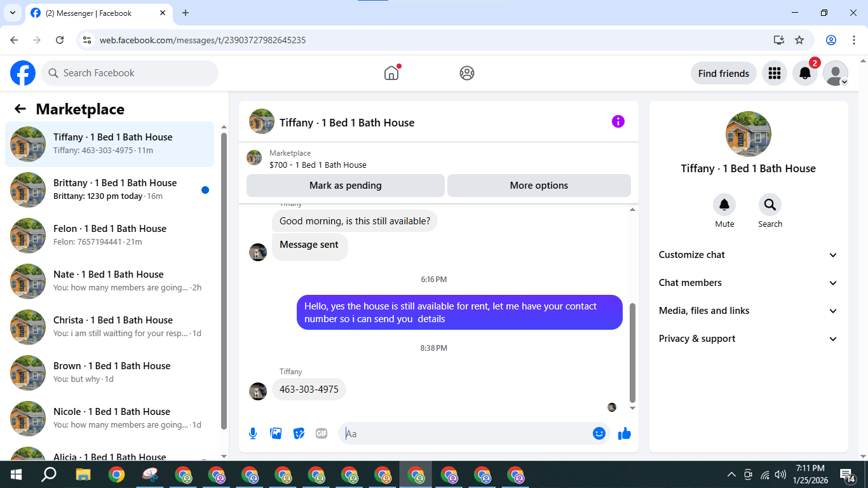
Task: Click the chat scrollbar down arrow
Action: tap(632, 409)
